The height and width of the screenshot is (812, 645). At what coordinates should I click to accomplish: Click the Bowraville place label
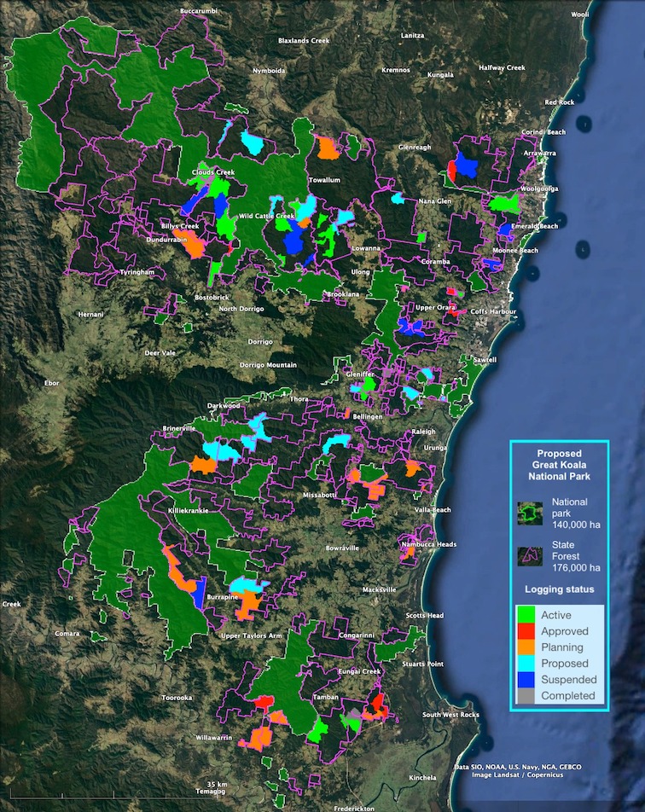342,548
